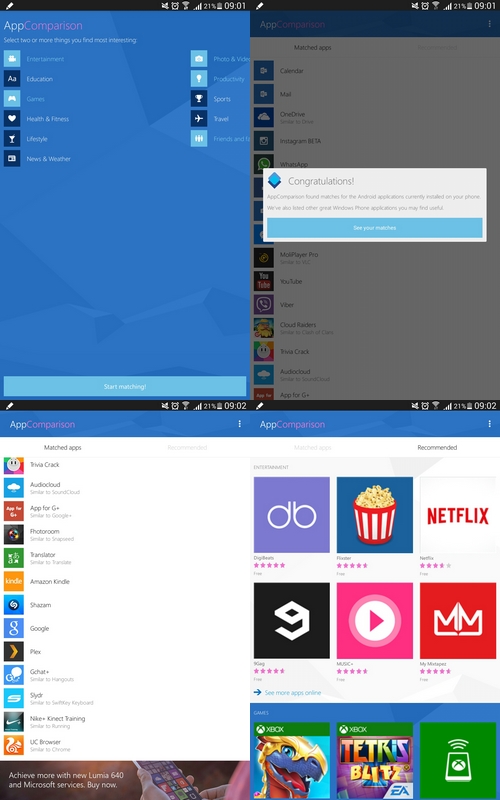The image size is (500, 800).
Task: Tap the Gchat+ app icon
Action: click(x=14, y=675)
